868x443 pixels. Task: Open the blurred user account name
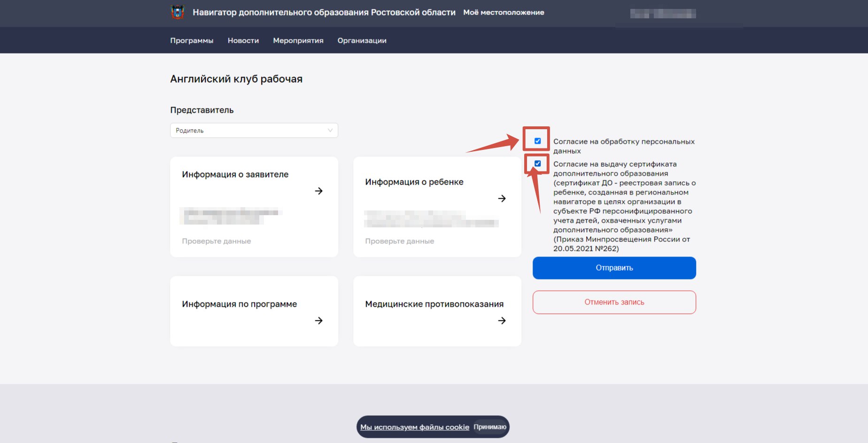point(663,14)
